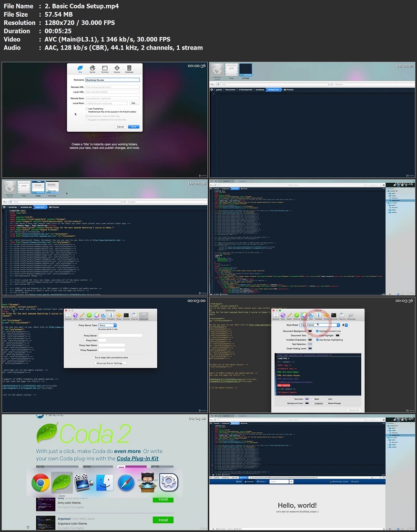
Task: Switch to GitHub Octocat app in app switcher
Action: [x=147, y=483]
